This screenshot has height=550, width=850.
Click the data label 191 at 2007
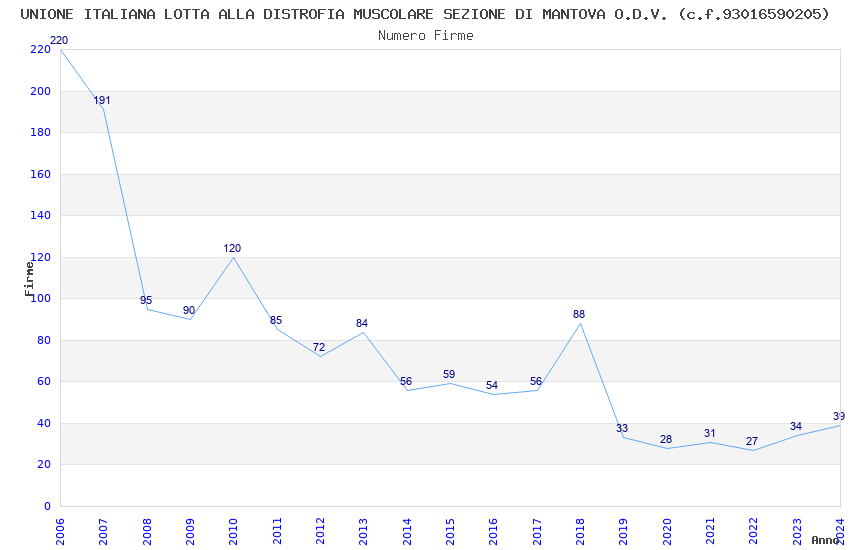click(102, 100)
